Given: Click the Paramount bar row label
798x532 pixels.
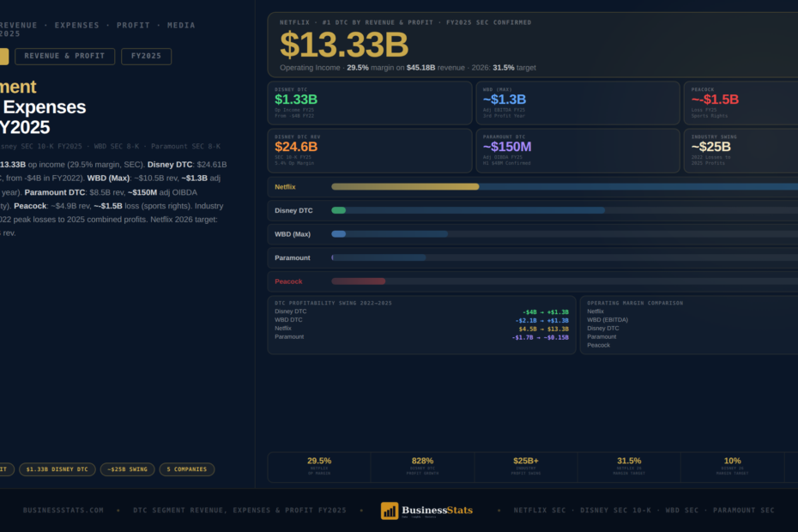Looking at the screenshot, I should point(292,257).
